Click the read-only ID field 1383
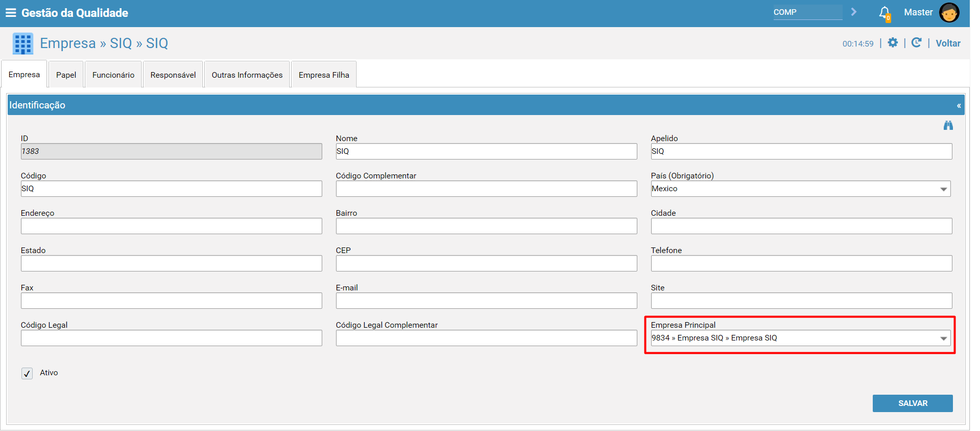The width and height of the screenshot is (980, 431). 171,151
